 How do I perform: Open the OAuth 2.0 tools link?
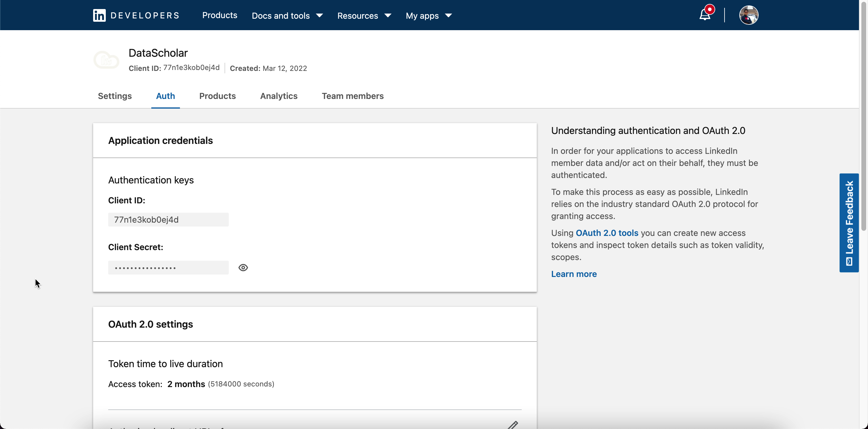[x=607, y=233]
